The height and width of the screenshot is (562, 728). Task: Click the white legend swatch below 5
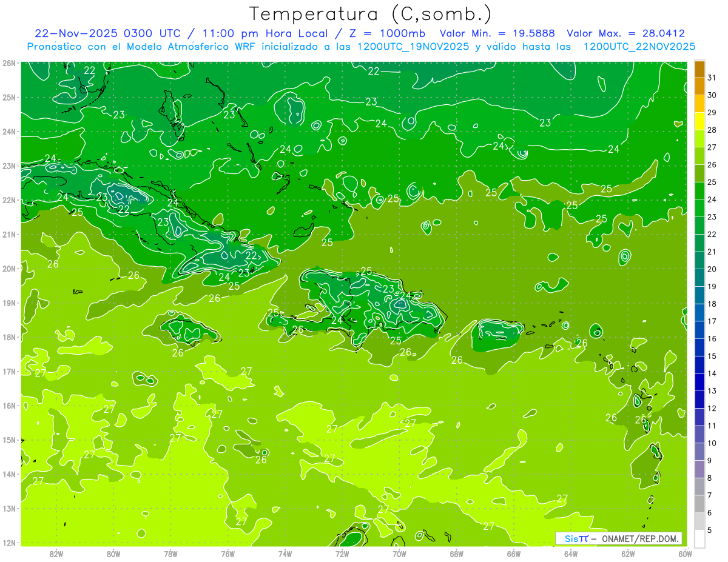point(699,538)
